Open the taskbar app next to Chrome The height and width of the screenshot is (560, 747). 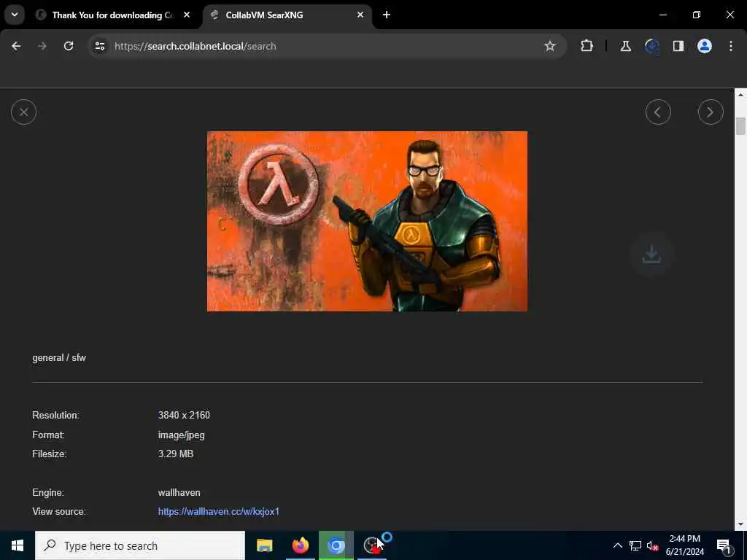pyautogui.click(x=371, y=545)
